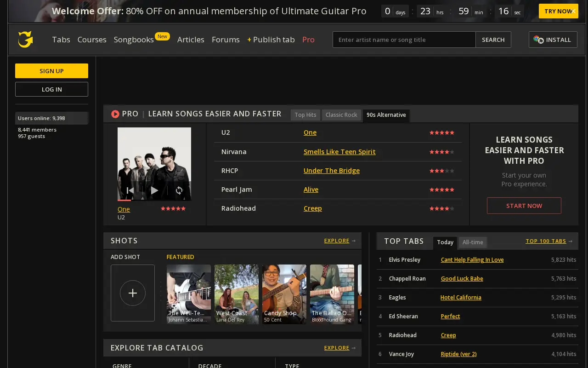Image resolution: width=588 pixels, height=368 pixels.
Task: Open the Under The Bridge link
Action: click(332, 171)
